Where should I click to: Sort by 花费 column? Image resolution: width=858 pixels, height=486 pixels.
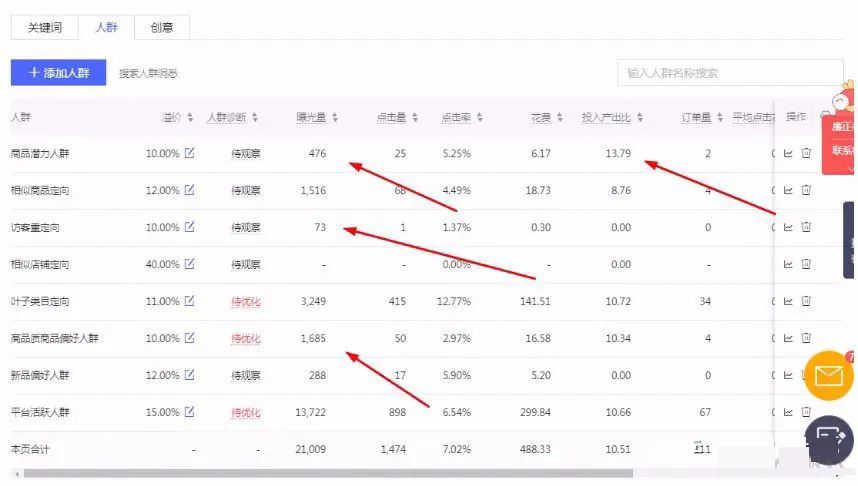pyautogui.click(x=560, y=117)
